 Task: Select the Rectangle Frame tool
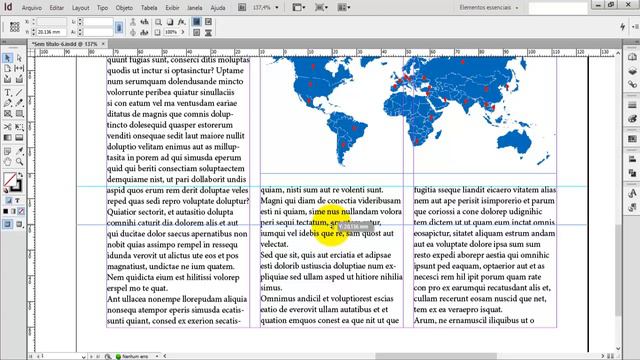[7, 114]
